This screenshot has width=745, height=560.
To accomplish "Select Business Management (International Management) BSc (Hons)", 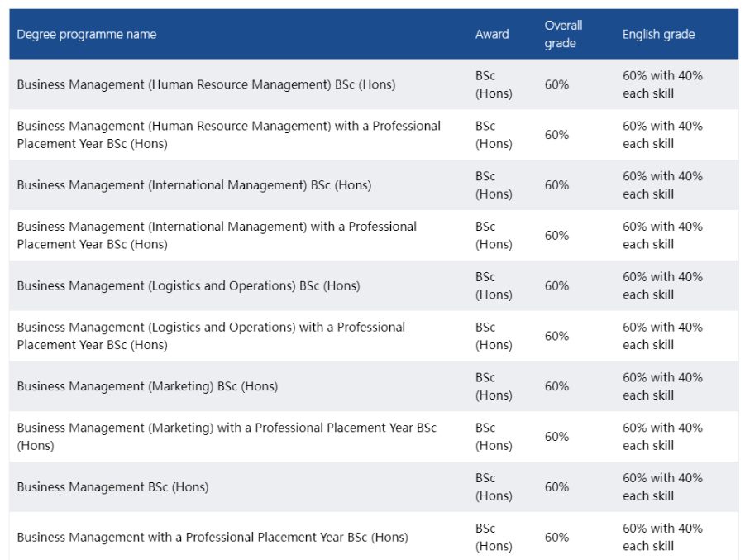I will (x=193, y=185).
